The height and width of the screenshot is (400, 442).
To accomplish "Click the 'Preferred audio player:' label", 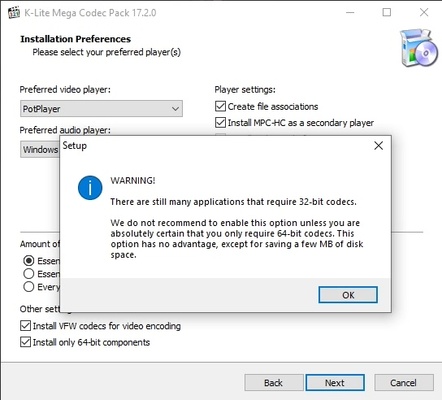I will [65, 130].
